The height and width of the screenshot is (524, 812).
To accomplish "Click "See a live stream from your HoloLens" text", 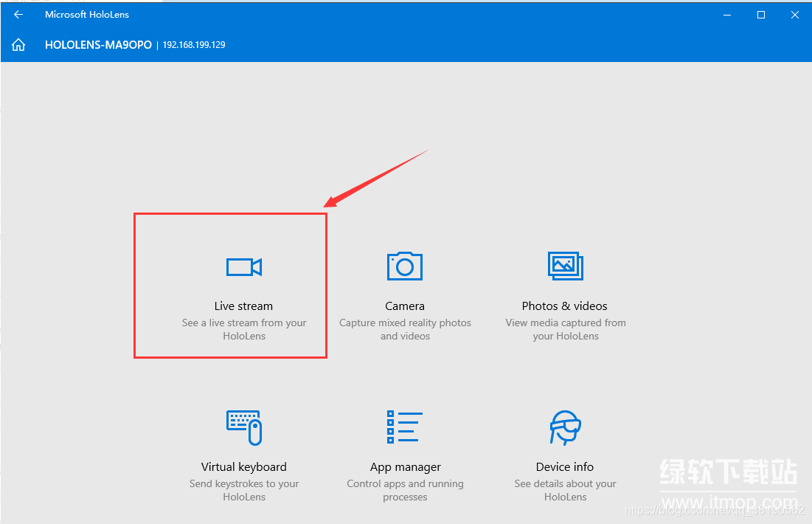I will point(244,329).
